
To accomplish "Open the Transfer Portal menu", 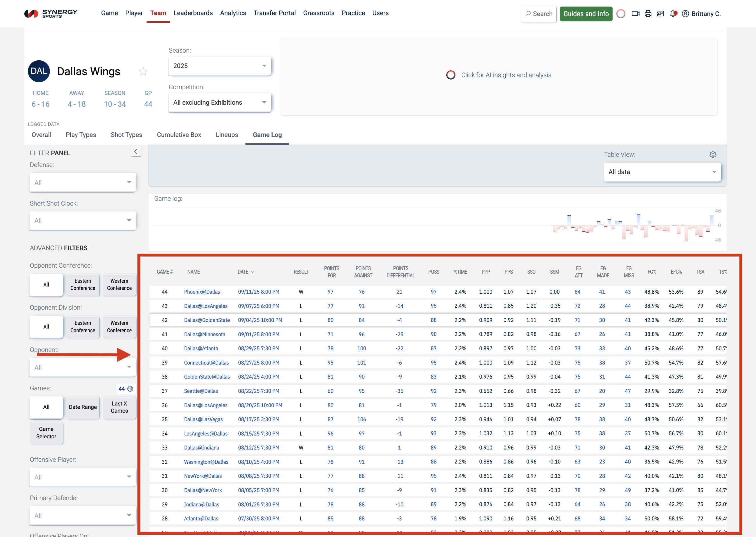I will coord(275,13).
